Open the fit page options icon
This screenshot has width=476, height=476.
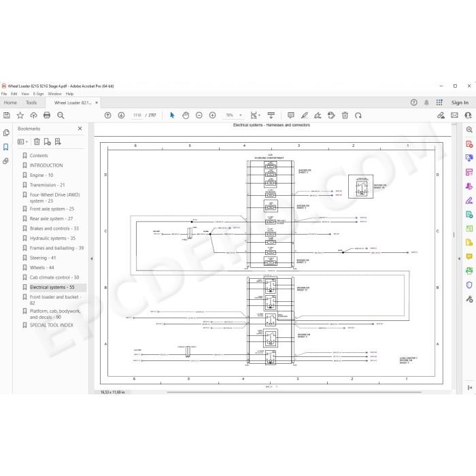(x=254, y=116)
